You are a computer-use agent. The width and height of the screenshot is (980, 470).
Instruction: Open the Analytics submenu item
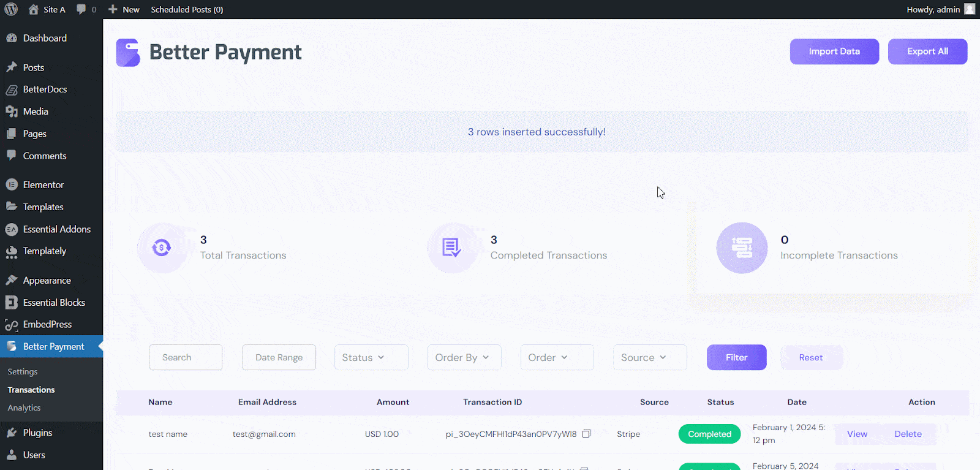[24, 407]
